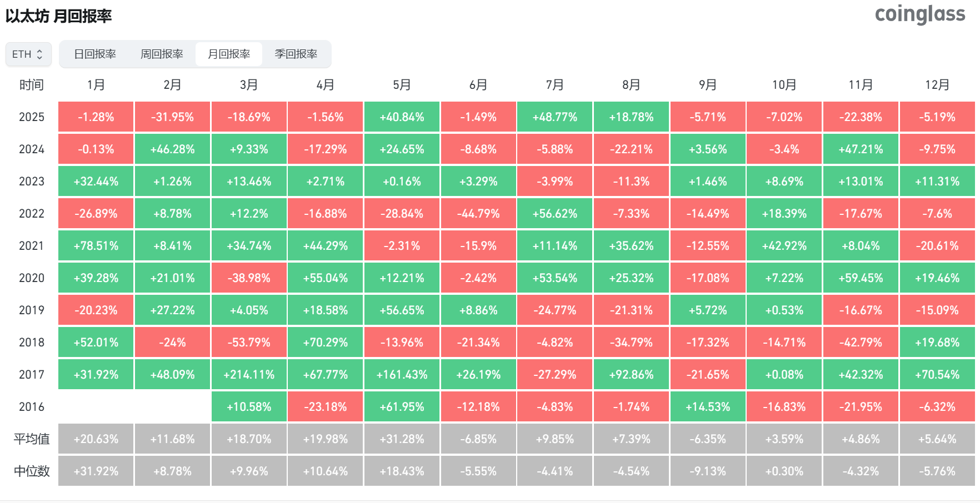The height and width of the screenshot is (503, 980).
Task: Click the 2021 year row label
Action: point(32,246)
